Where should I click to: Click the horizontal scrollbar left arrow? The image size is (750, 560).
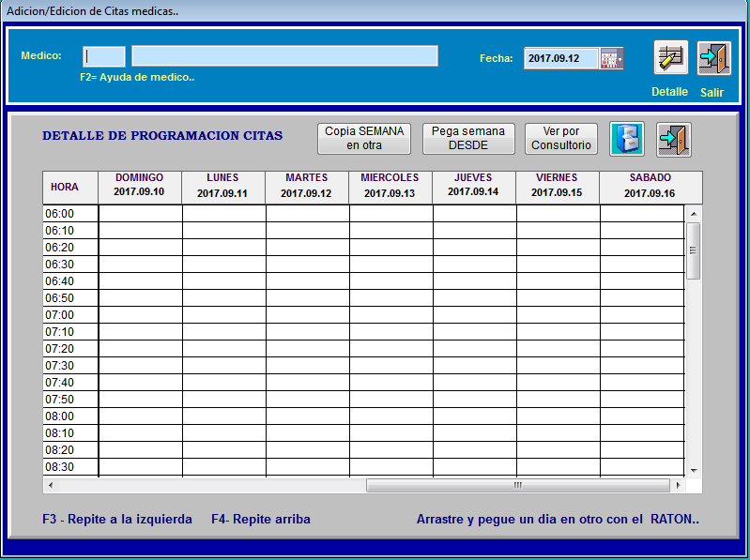[51, 486]
